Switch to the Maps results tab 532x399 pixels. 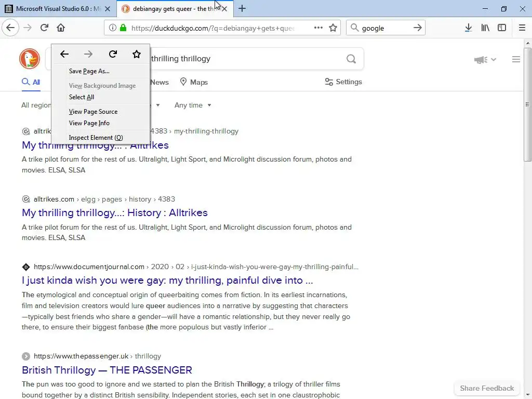(194, 82)
